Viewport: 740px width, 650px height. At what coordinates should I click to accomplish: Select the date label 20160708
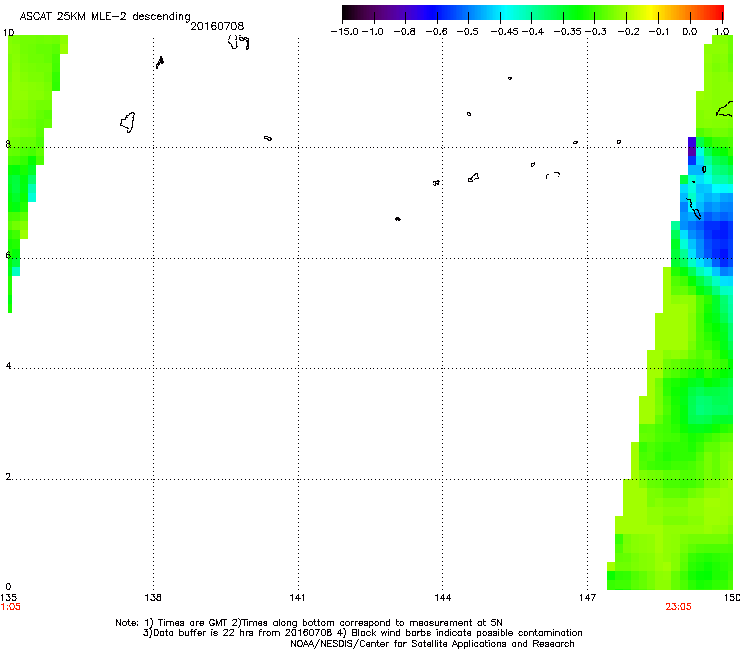pyautogui.click(x=217, y=26)
